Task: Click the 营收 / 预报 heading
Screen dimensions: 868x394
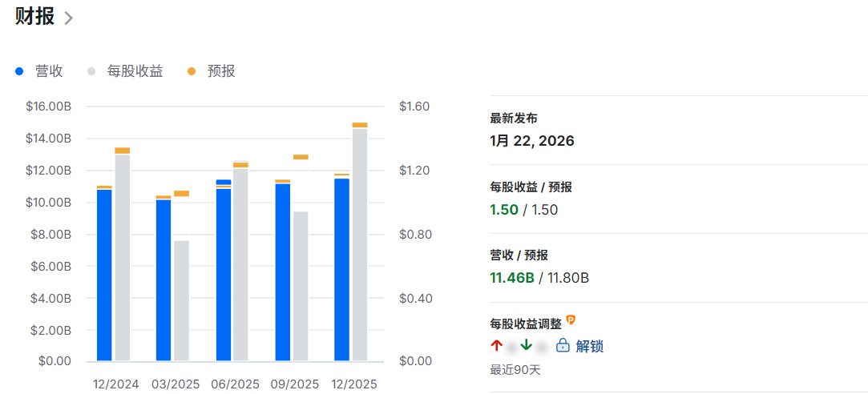Action: [x=519, y=255]
